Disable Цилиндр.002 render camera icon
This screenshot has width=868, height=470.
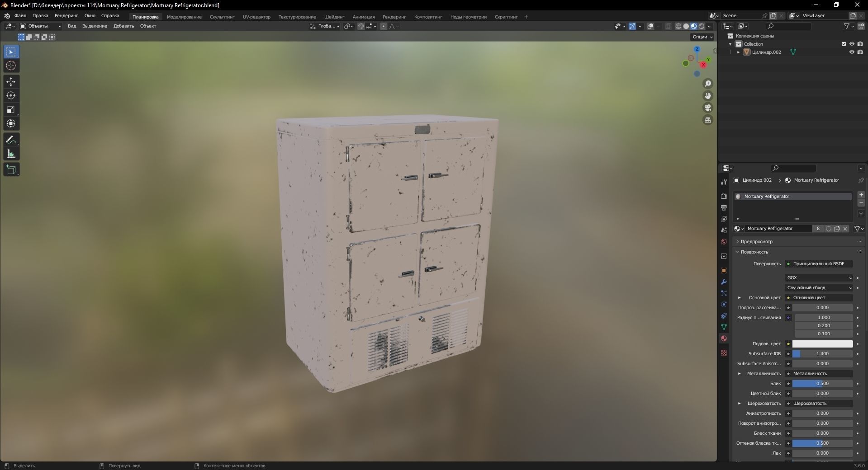tap(860, 52)
